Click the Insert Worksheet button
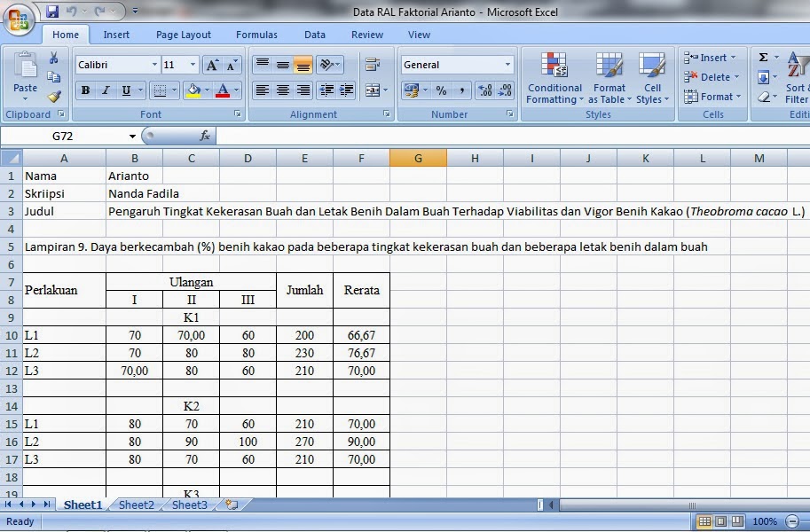This screenshot has height=532, width=810. pos(230,503)
